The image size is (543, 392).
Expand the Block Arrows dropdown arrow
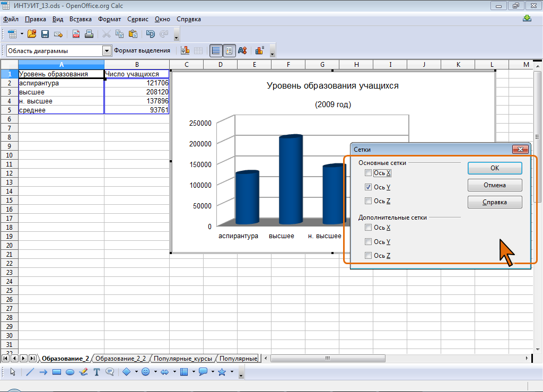(174, 372)
